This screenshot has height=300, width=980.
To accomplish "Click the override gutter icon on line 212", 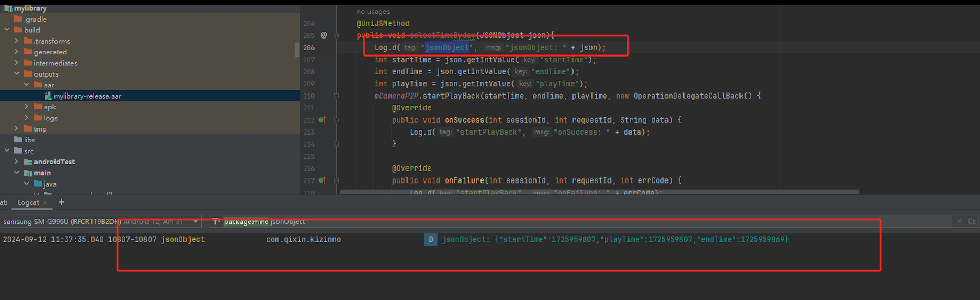I will coord(322,120).
